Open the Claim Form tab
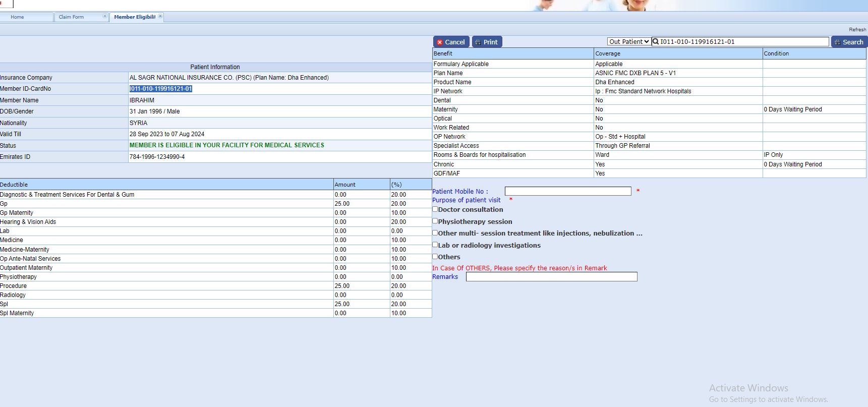This screenshot has width=868, height=407. tap(72, 17)
